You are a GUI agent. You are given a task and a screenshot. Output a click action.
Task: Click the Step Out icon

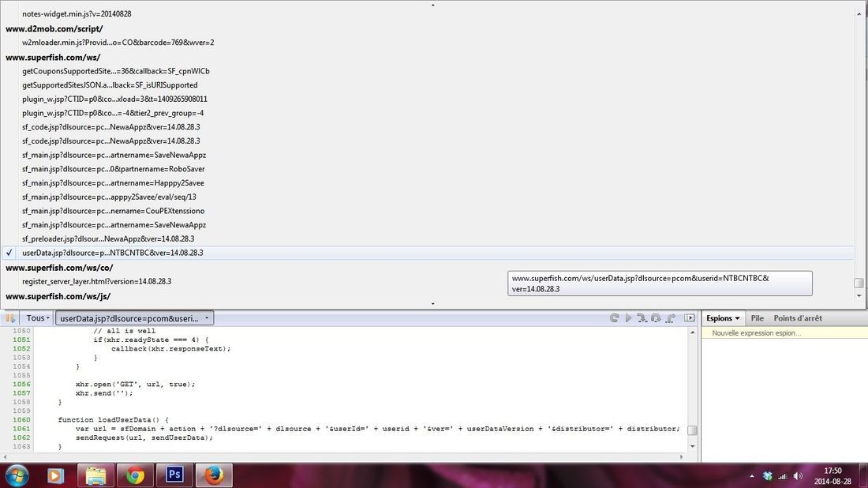click(671, 318)
